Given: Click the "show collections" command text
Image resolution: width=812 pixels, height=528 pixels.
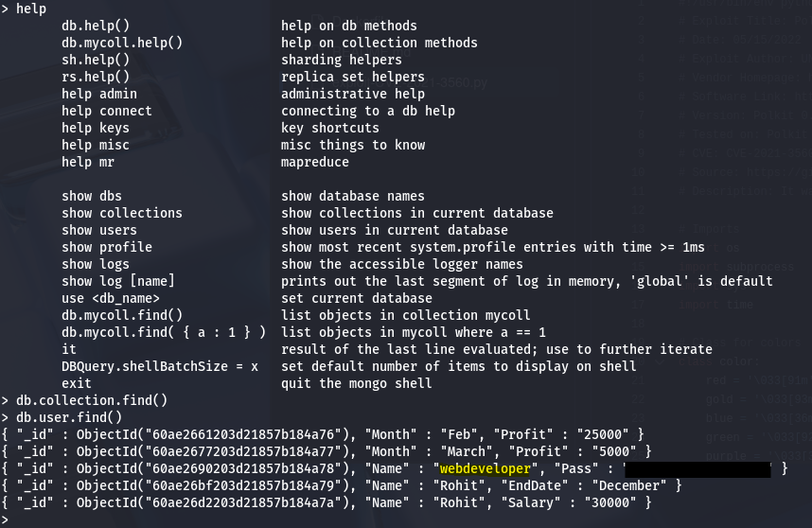Looking at the screenshot, I should point(122,213).
